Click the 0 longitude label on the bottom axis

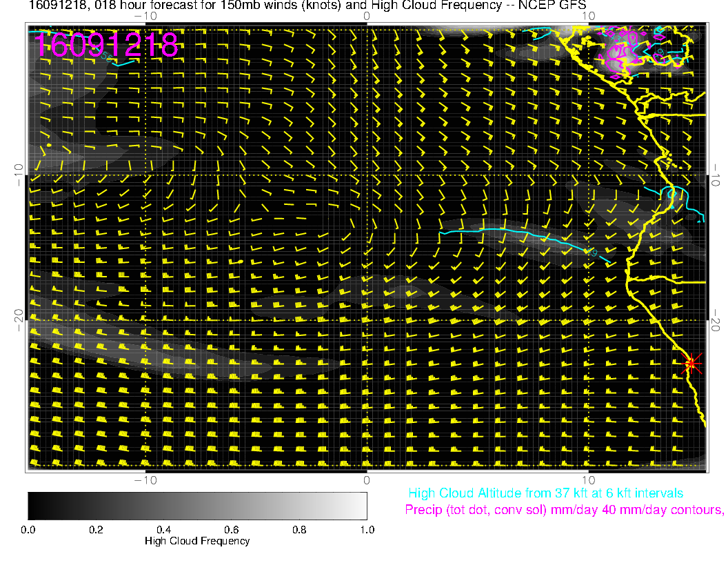(367, 480)
